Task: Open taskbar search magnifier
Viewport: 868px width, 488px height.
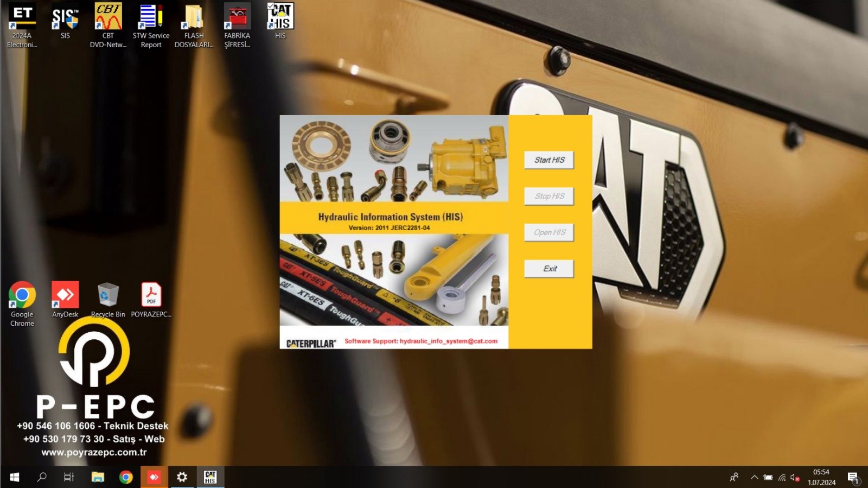Action: click(42, 477)
